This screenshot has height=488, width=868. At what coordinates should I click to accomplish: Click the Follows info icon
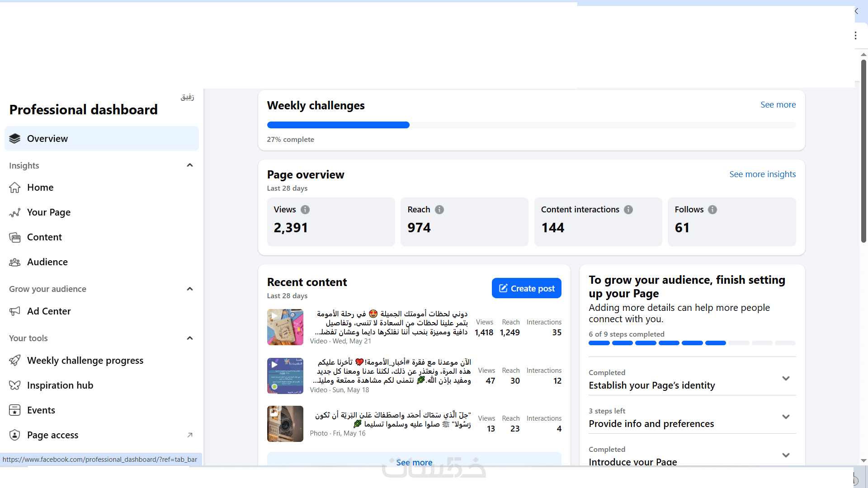click(712, 210)
